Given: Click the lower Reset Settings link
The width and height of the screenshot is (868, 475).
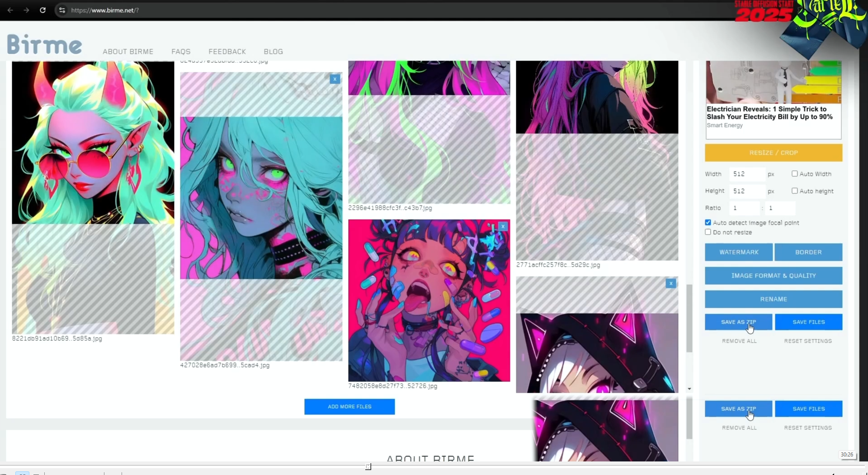Looking at the screenshot, I should 808,428.
